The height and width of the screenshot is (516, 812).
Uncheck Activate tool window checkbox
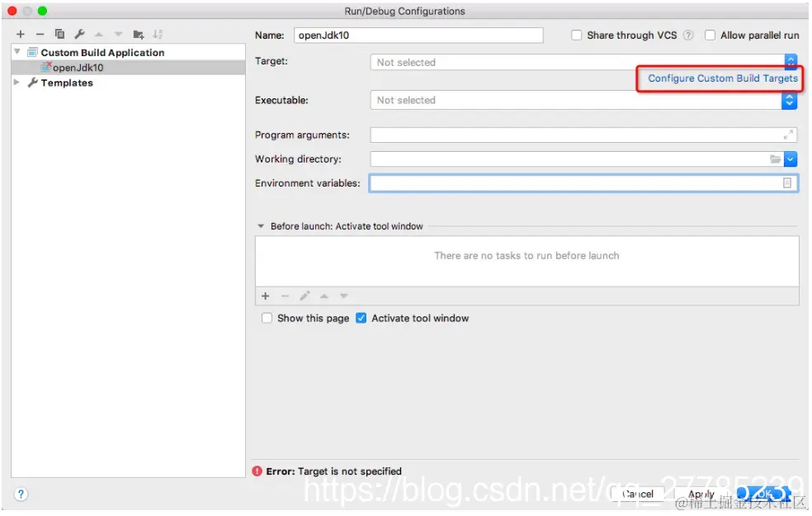[361, 318]
